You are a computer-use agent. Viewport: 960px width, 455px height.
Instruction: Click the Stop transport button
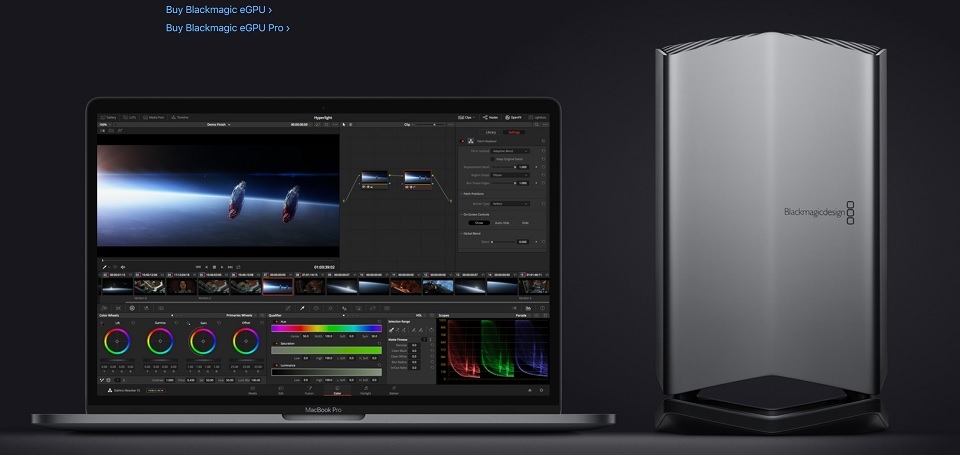pyautogui.click(x=214, y=267)
